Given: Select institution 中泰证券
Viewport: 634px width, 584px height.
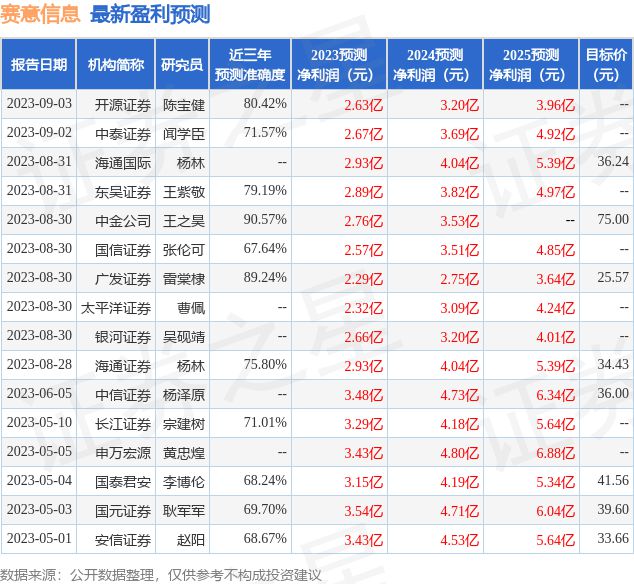Looking at the screenshot, I should (123, 134).
